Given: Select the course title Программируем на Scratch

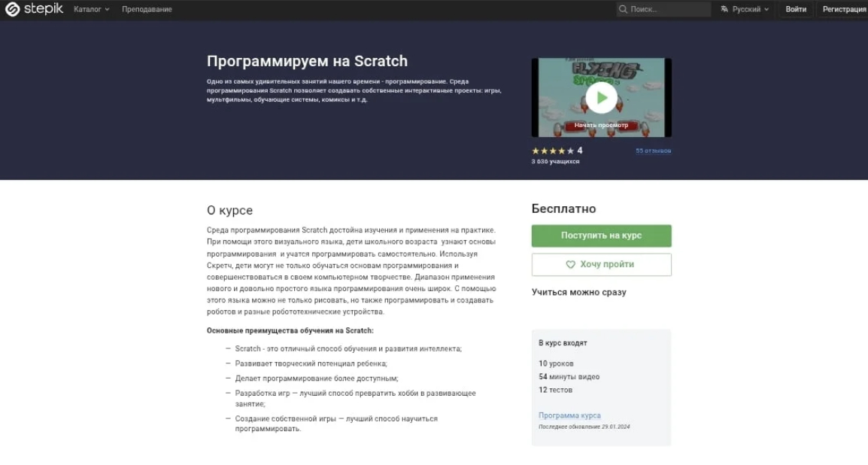Looking at the screenshot, I should (307, 61).
